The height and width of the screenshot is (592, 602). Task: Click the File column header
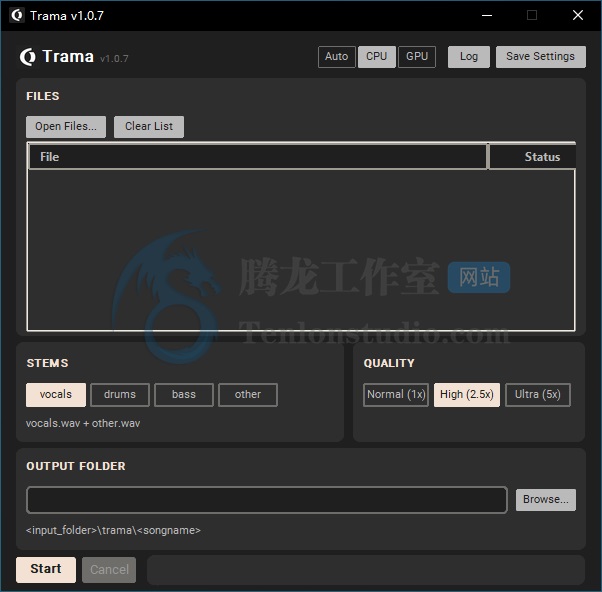point(258,157)
